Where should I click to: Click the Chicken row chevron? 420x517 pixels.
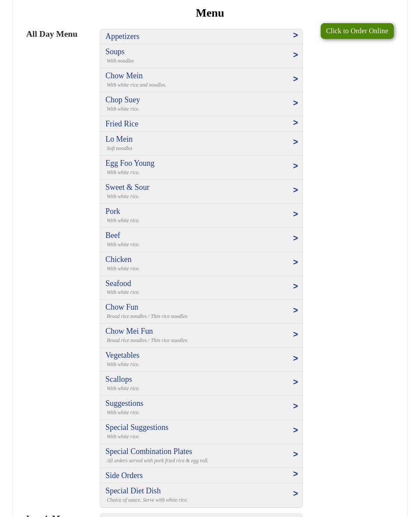pos(295,262)
